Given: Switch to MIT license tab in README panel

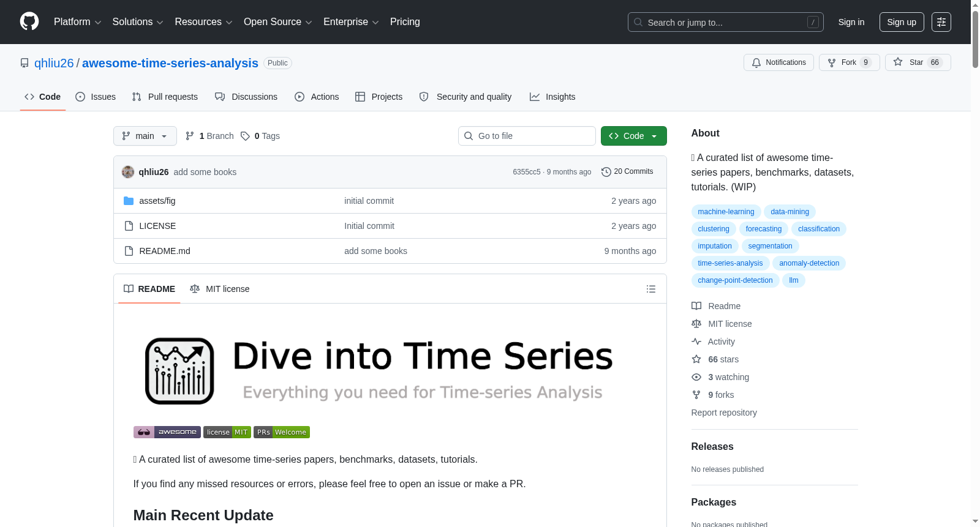Looking at the screenshot, I should [x=220, y=289].
